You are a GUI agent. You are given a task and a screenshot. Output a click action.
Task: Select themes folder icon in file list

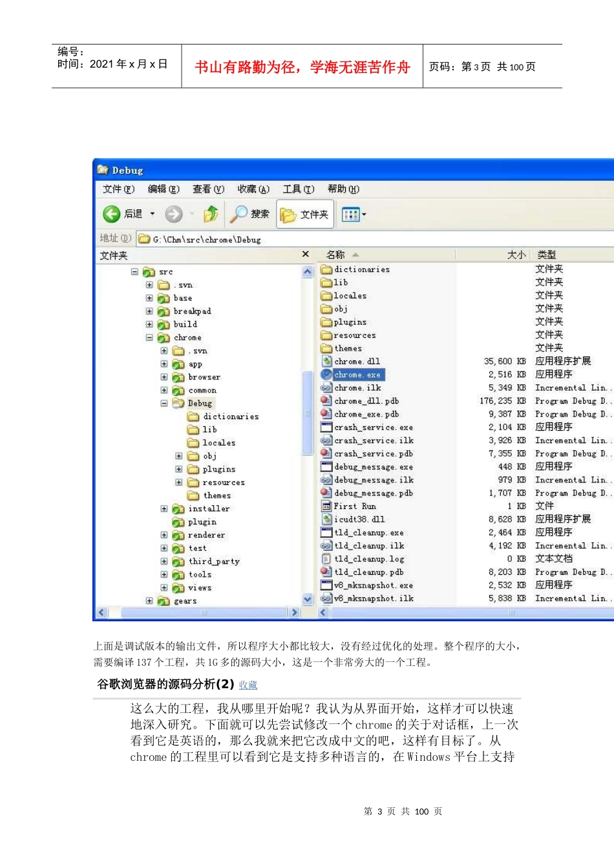click(x=326, y=348)
